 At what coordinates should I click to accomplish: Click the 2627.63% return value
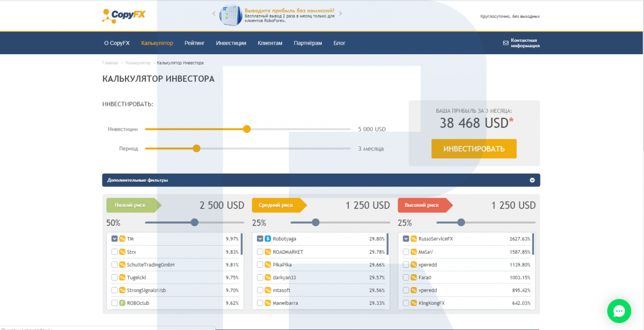tap(520, 239)
